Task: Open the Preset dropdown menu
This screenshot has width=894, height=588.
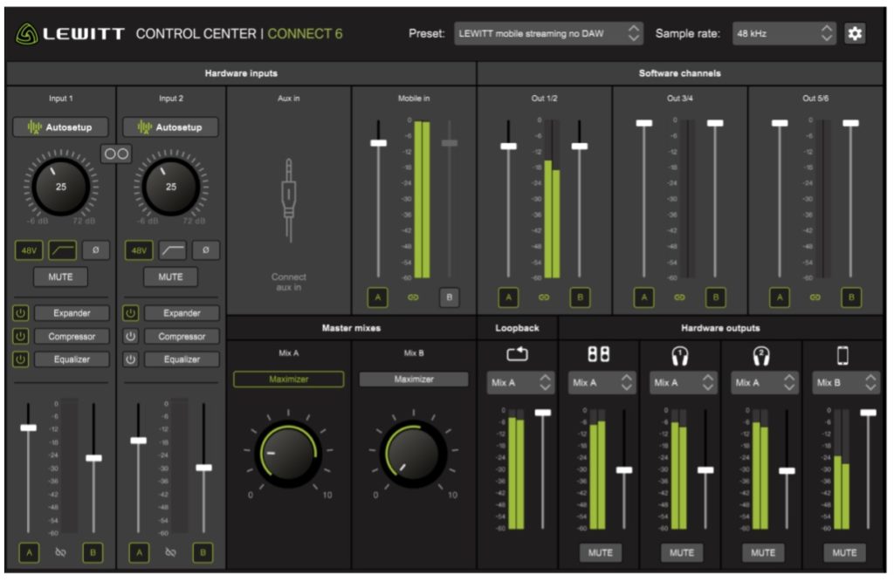Action: coord(548,34)
